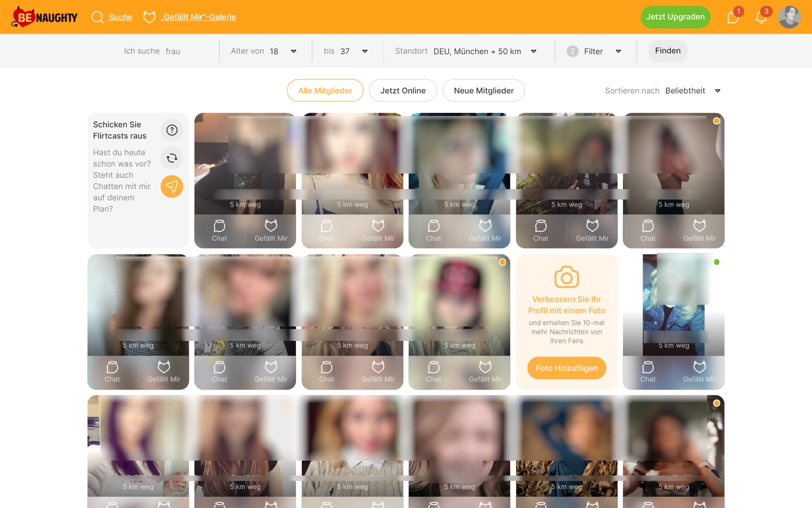Refresh the Flirtcast message suggestion

[x=172, y=158]
